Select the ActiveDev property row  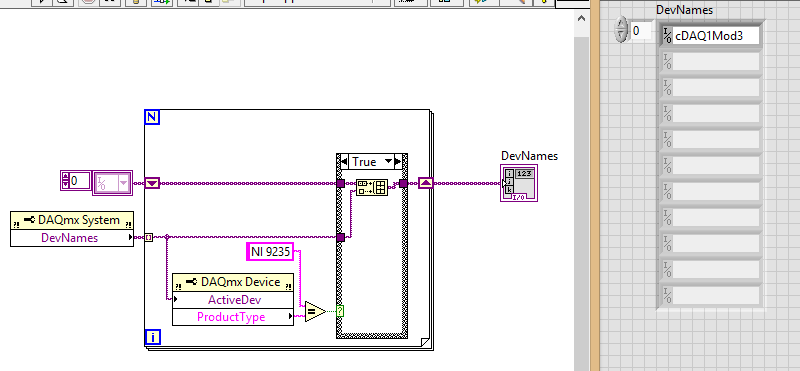(x=234, y=300)
